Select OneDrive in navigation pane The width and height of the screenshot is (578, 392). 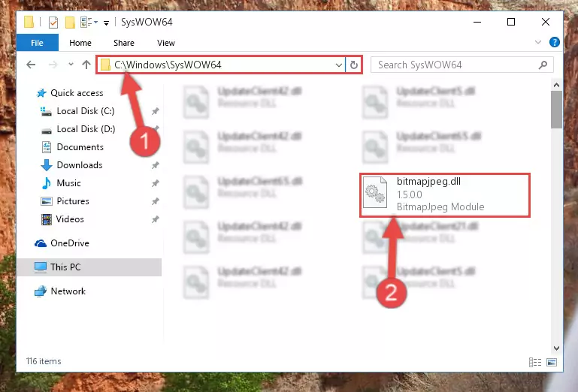click(70, 243)
